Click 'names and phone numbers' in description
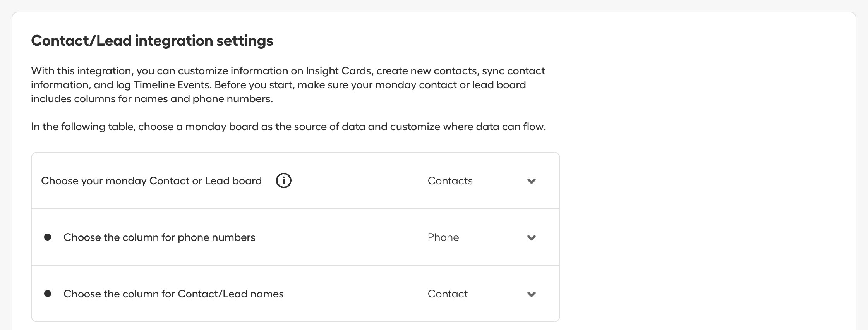Viewport: 868px width, 330px height. [x=203, y=99]
